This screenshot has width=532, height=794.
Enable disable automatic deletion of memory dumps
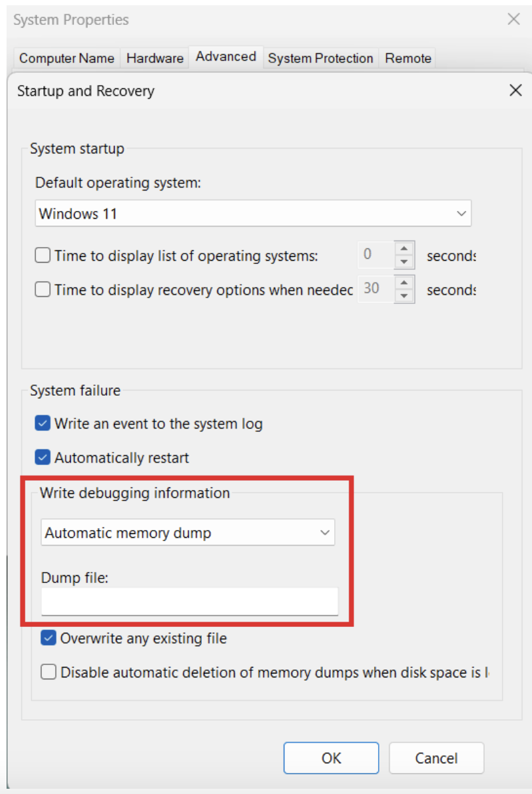(48, 672)
